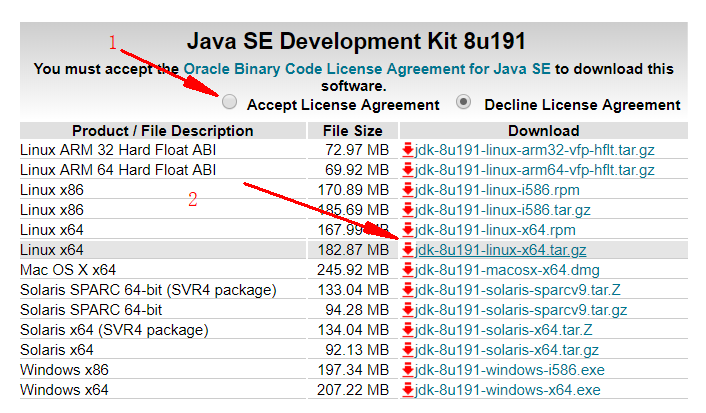
Task: Click the Java SE Development Kit 8u191 heading
Action: click(356, 41)
